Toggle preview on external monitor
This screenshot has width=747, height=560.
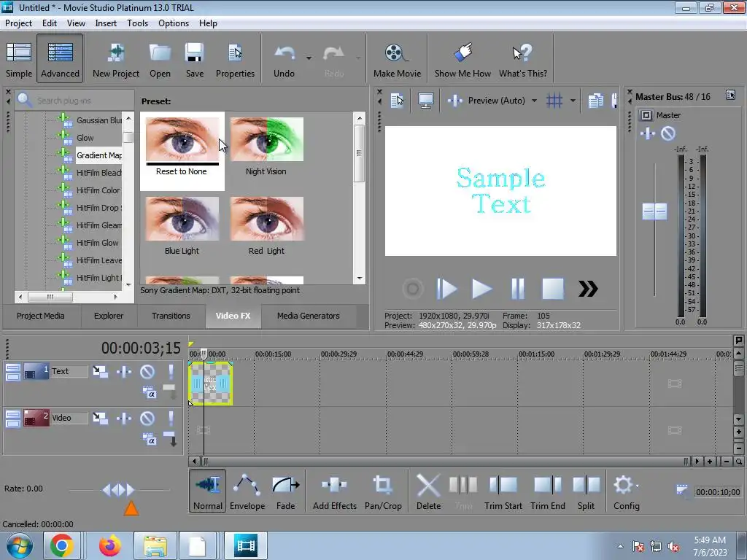coord(425,101)
